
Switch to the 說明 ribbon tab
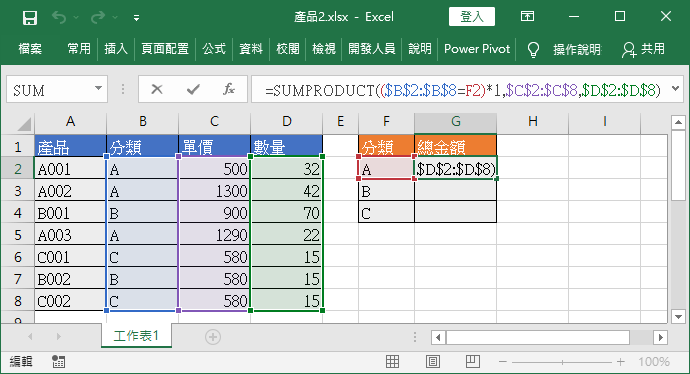pyautogui.click(x=420, y=49)
